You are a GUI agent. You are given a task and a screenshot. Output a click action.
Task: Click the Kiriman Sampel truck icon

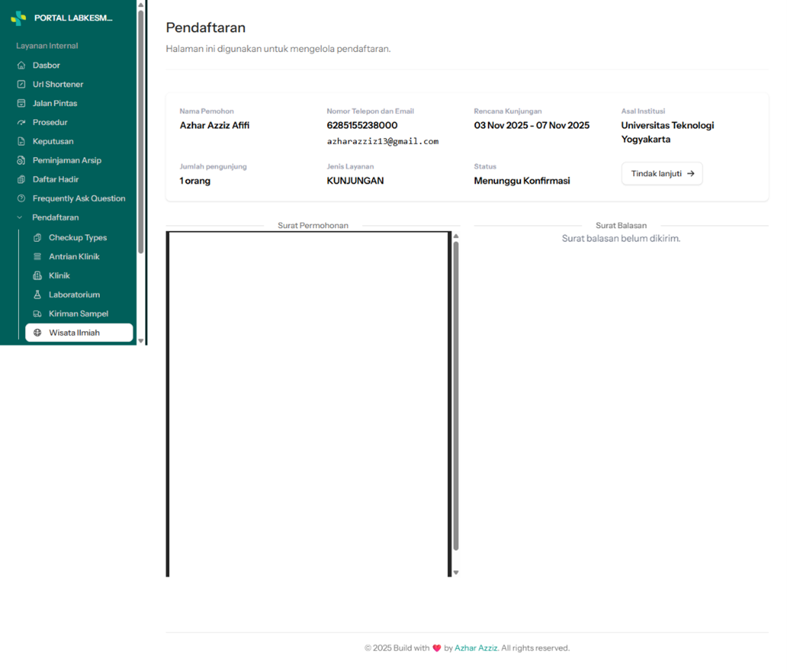click(37, 314)
